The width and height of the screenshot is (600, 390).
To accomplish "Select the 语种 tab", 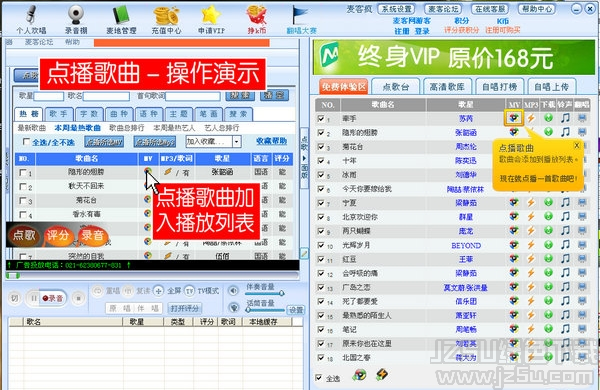I will (148, 114).
